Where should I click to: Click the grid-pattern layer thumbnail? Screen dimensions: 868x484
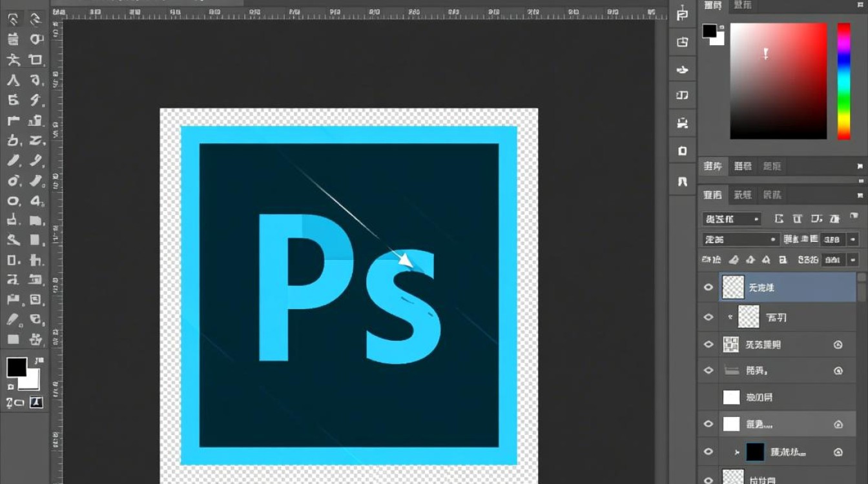click(x=731, y=345)
